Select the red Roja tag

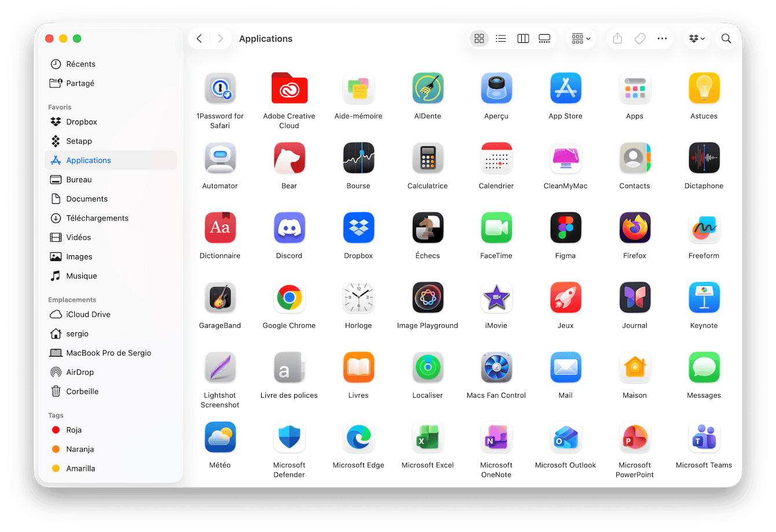tap(74, 430)
